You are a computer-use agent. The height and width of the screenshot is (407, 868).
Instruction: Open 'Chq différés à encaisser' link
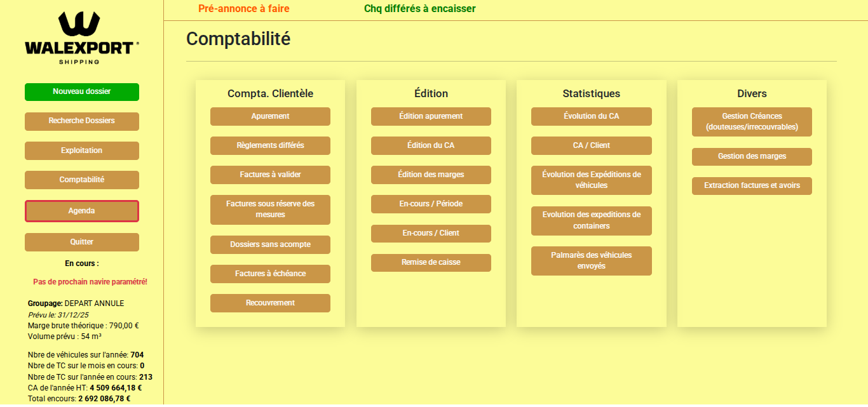pyautogui.click(x=419, y=9)
